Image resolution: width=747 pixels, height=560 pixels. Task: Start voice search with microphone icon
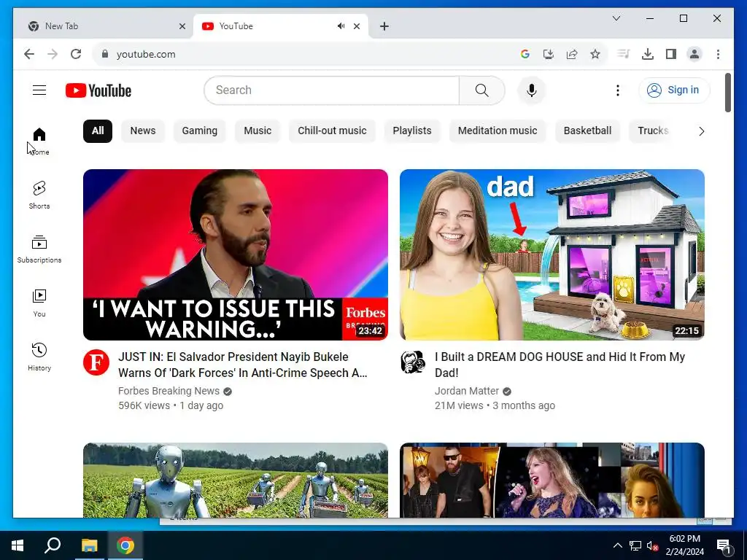532,90
